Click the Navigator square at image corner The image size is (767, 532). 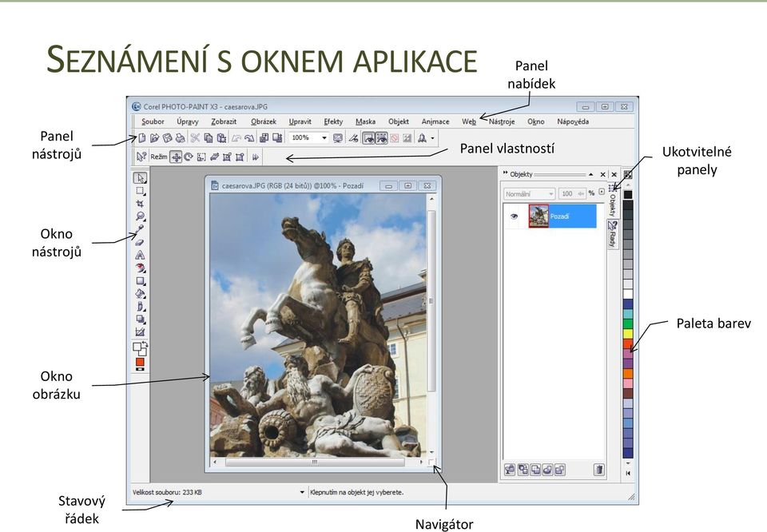click(x=431, y=462)
